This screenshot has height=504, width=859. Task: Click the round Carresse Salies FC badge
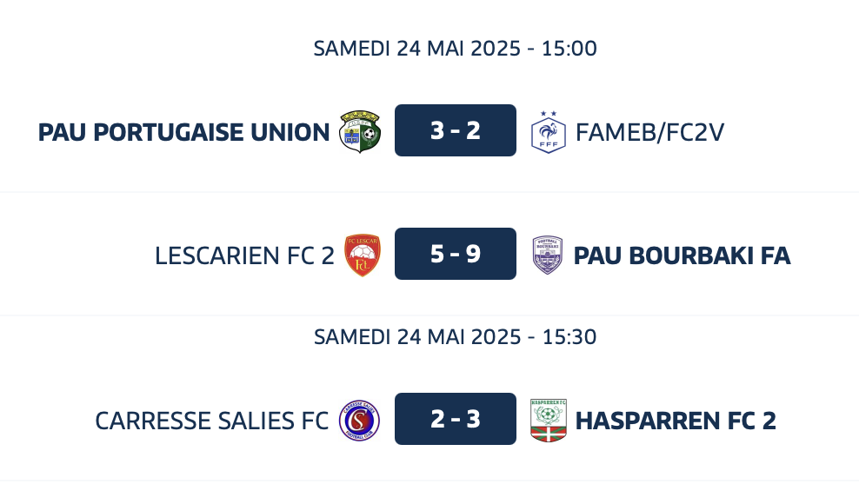coord(359,421)
